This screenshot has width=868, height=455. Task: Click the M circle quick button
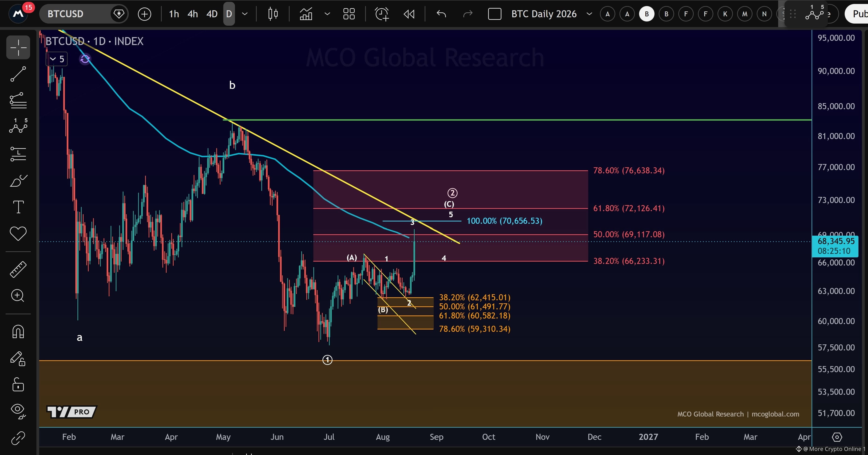(x=745, y=14)
